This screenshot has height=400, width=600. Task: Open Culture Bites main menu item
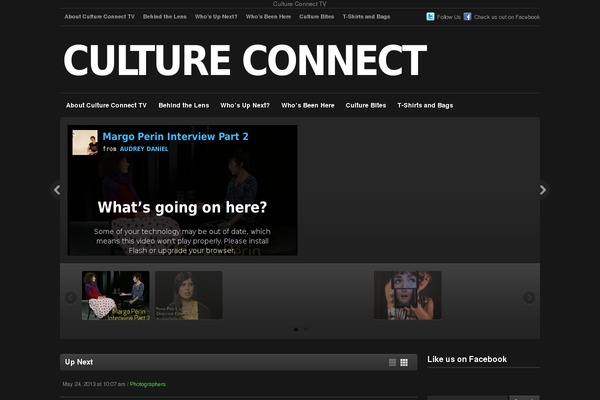pos(366,105)
